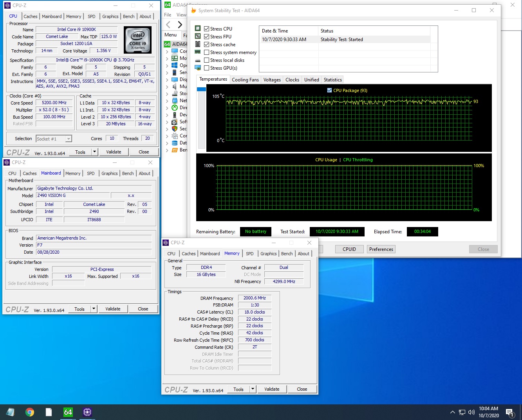Uncheck the Stress FPU checkbox

(207, 37)
